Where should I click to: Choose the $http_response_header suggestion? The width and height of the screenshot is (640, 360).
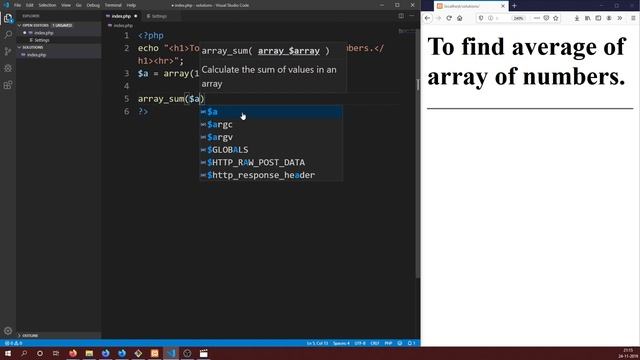click(271, 175)
